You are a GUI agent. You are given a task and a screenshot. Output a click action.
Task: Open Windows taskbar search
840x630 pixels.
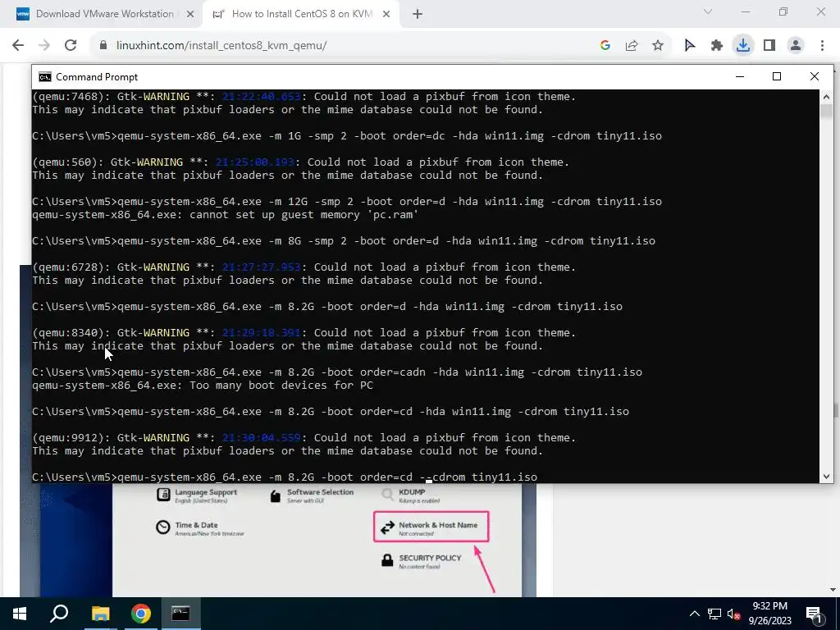[59, 614]
